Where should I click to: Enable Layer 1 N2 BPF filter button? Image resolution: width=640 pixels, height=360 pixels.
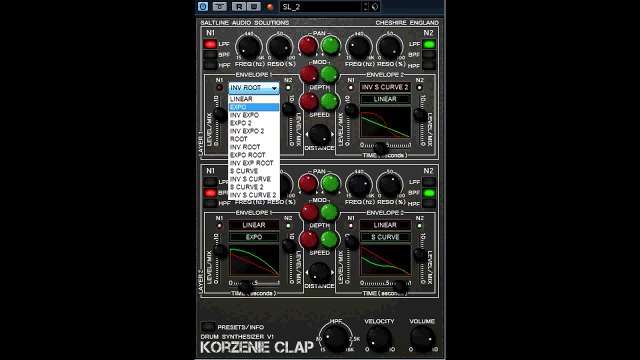point(429,55)
